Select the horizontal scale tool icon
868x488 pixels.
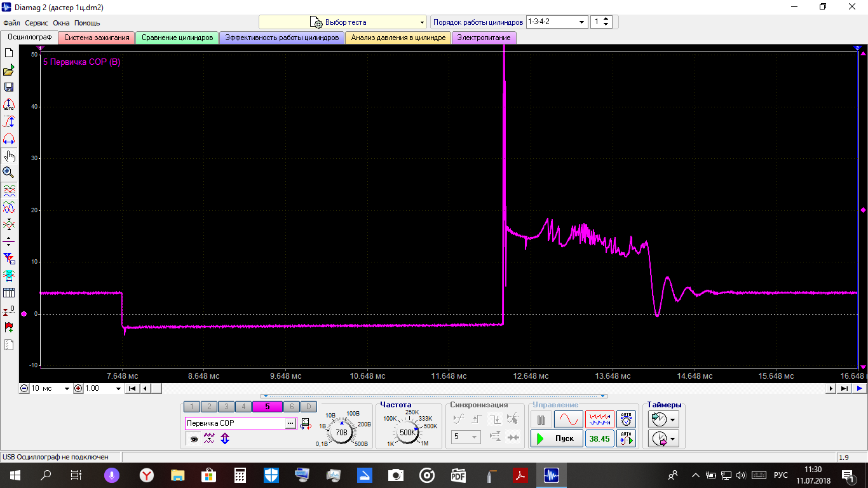[x=9, y=139]
